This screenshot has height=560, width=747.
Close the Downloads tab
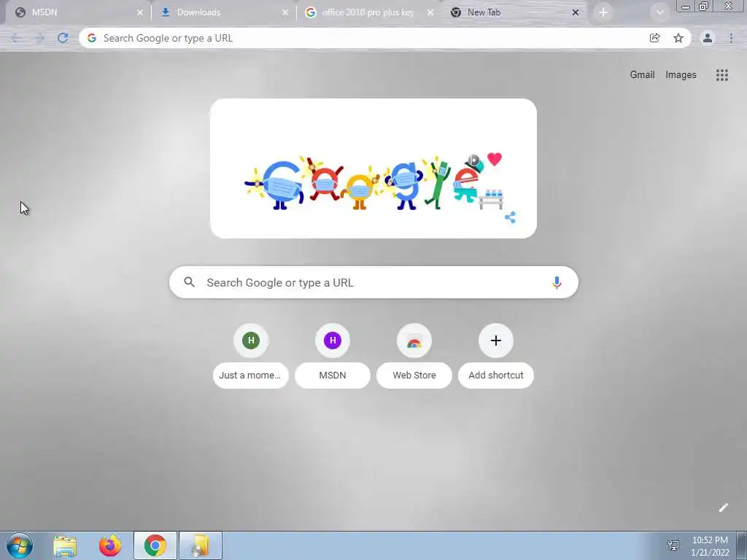pos(285,13)
